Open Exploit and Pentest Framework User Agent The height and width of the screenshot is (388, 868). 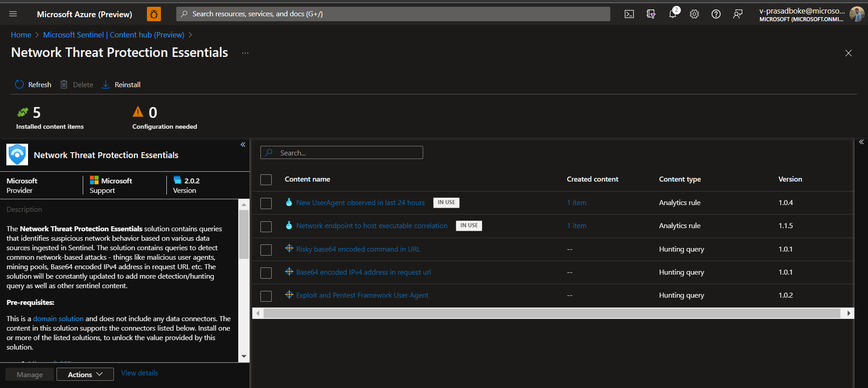click(x=362, y=295)
